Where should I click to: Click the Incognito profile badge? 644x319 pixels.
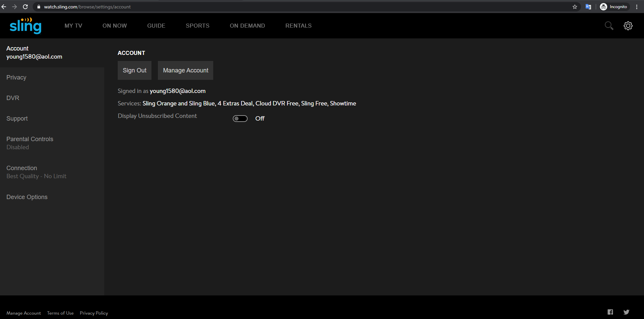tap(614, 7)
